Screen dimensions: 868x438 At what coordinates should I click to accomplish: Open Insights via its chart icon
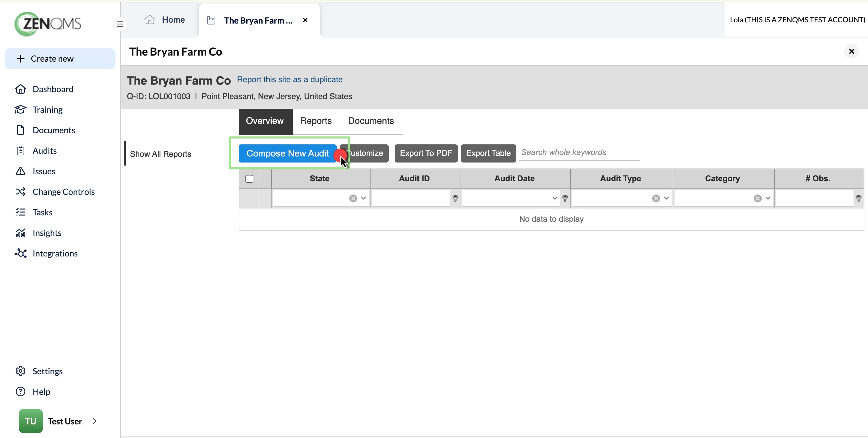tap(21, 233)
